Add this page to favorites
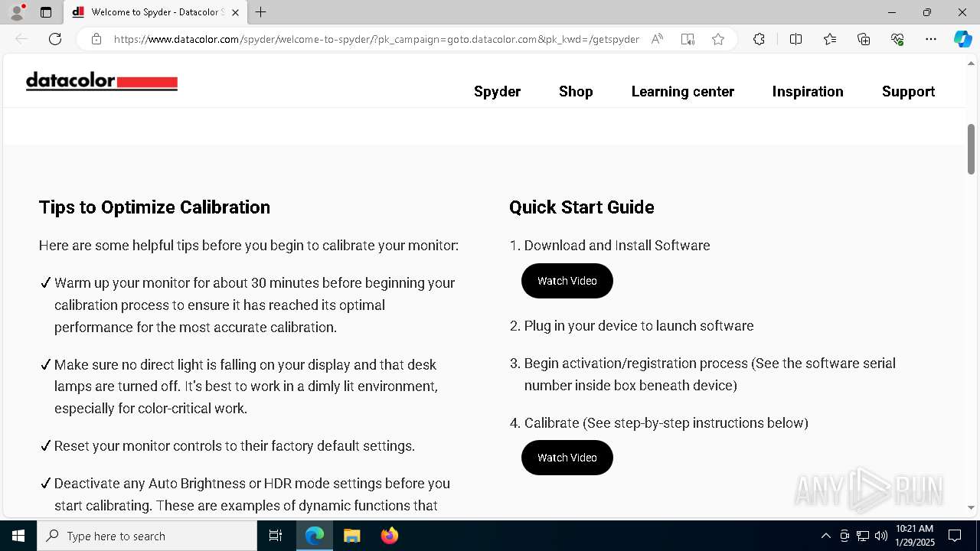Screen dimensions: 980x551 tap(718, 39)
